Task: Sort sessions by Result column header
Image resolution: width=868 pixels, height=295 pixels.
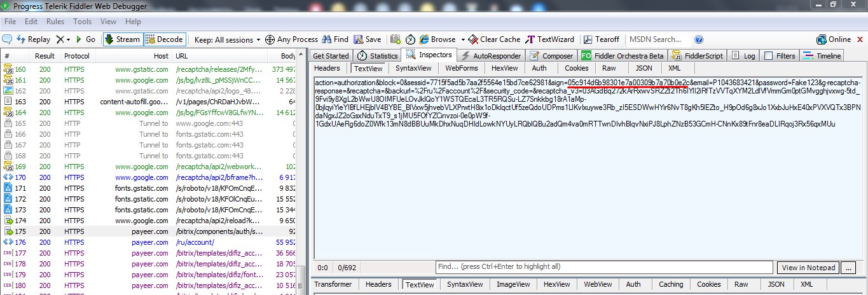Action: coord(45,56)
